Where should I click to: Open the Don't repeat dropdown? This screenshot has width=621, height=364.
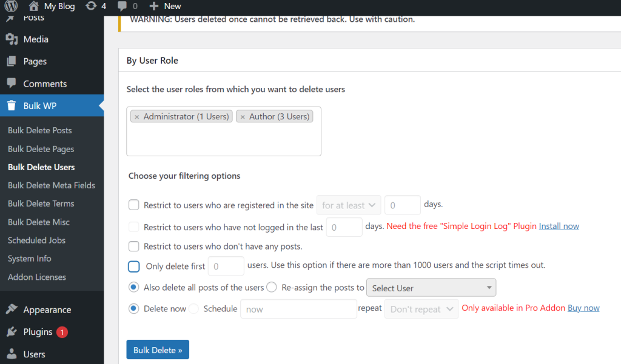(x=421, y=309)
